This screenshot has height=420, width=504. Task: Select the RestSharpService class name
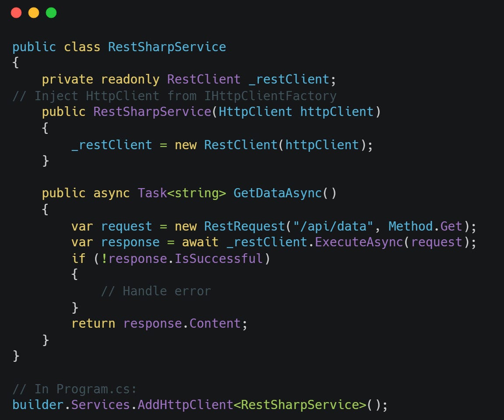click(x=166, y=47)
